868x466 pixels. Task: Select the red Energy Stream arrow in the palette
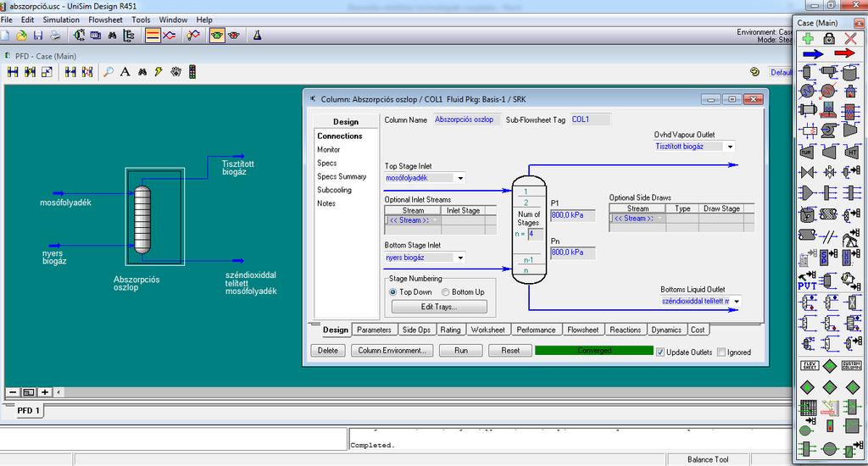pyautogui.click(x=845, y=53)
